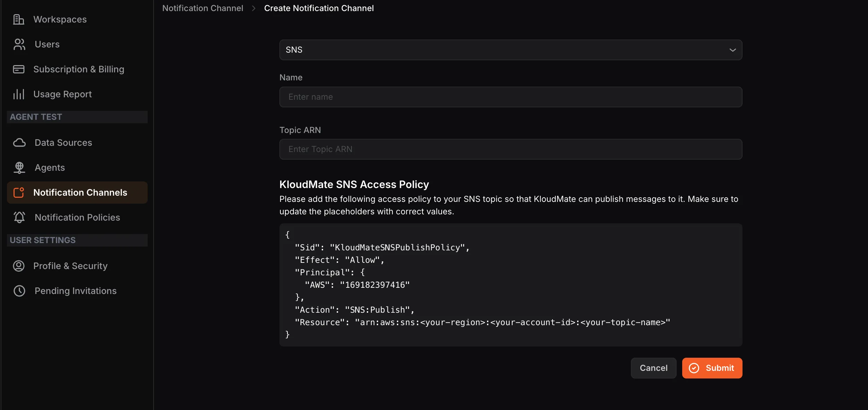Focus the Topic ARN input field
868x410 pixels.
(x=511, y=149)
